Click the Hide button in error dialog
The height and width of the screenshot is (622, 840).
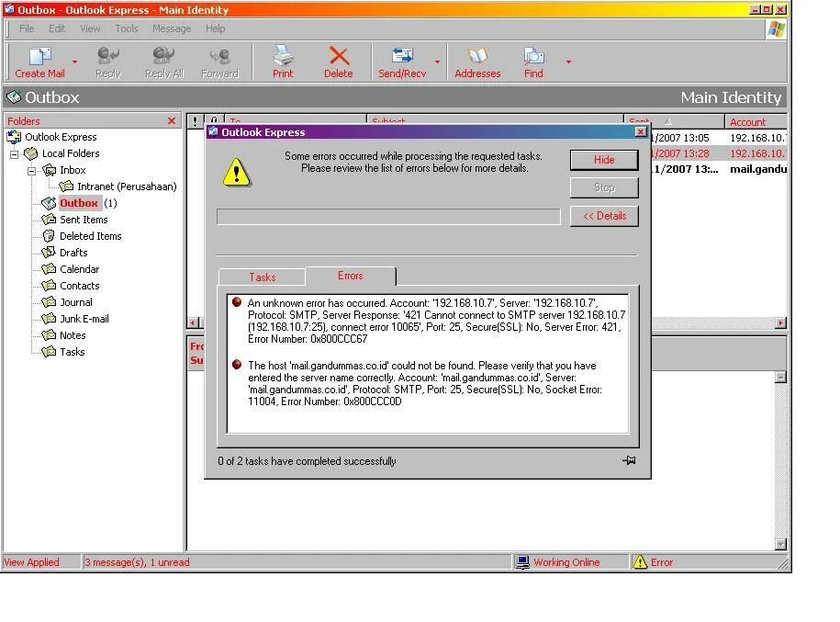point(604,160)
